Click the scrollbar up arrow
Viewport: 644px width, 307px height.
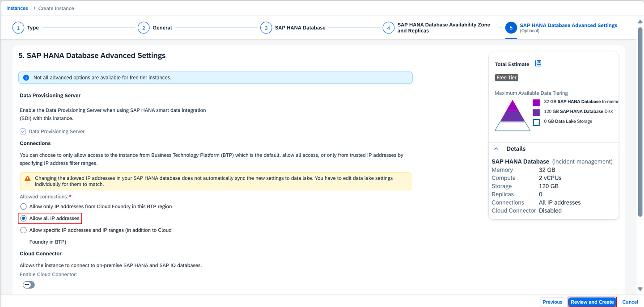coord(640,21)
